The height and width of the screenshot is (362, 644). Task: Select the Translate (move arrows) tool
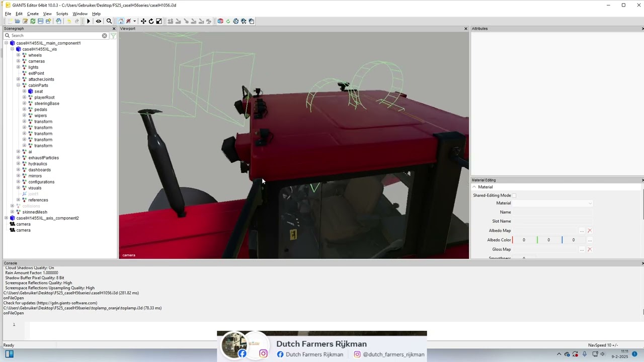143,21
